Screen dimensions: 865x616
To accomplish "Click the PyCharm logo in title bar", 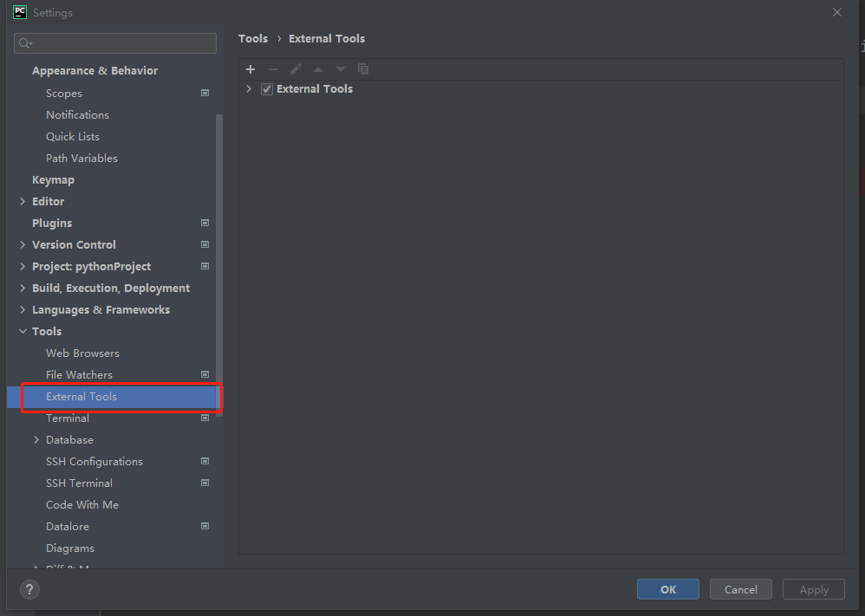I will tap(20, 12).
